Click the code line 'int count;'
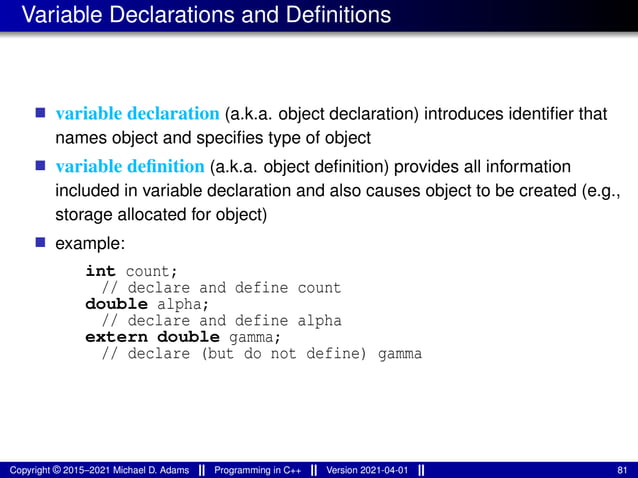638x478 pixels. [x=131, y=271]
